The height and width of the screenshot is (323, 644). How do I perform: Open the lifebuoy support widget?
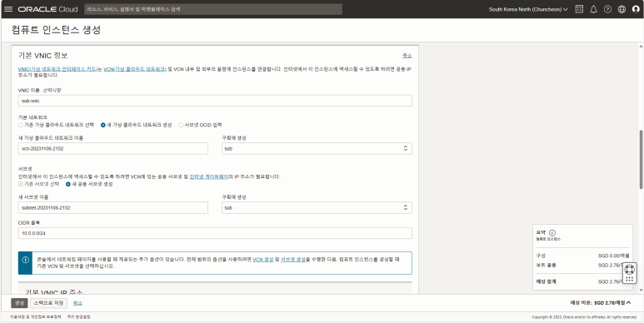point(629,270)
